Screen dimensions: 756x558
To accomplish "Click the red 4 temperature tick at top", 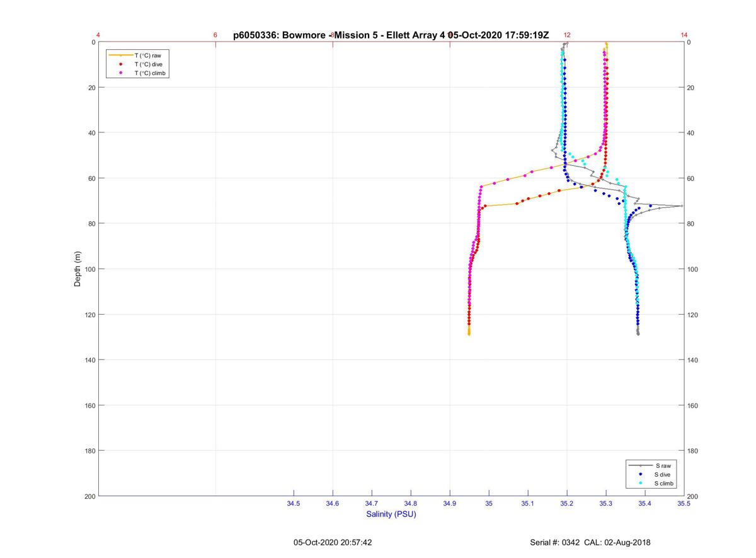I will (98, 35).
